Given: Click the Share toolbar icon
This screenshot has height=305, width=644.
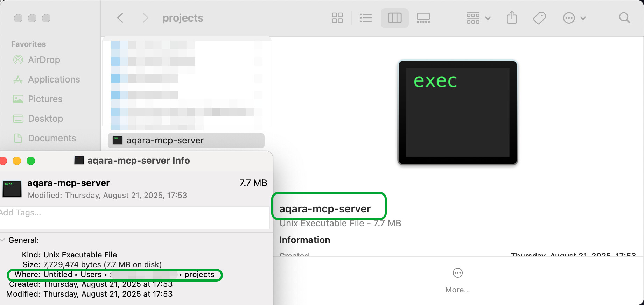Looking at the screenshot, I should tap(512, 18).
